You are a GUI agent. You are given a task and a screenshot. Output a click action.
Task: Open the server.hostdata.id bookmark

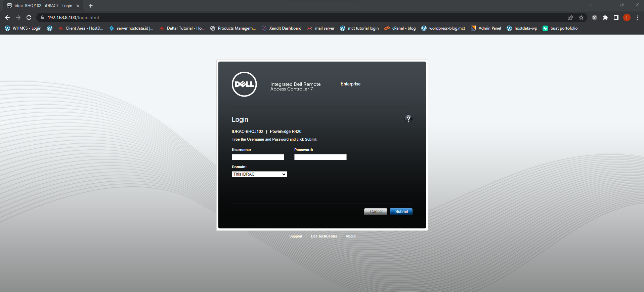click(x=131, y=28)
